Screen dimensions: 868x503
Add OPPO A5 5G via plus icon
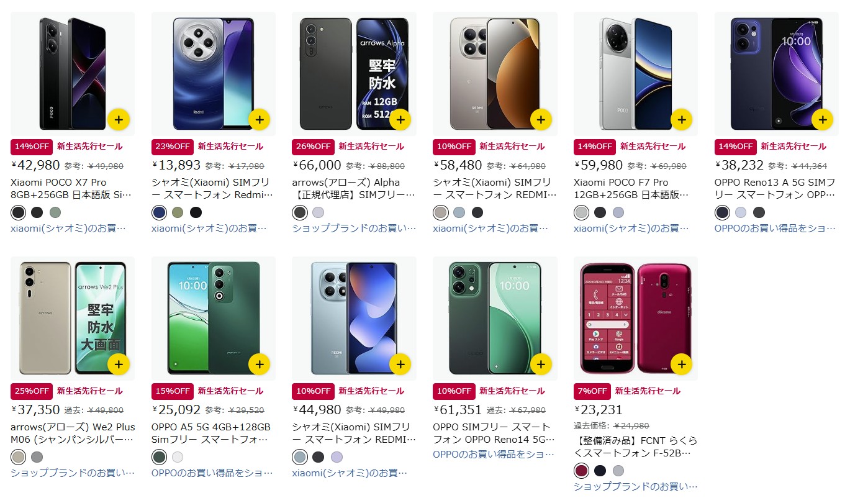(x=260, y=364)
